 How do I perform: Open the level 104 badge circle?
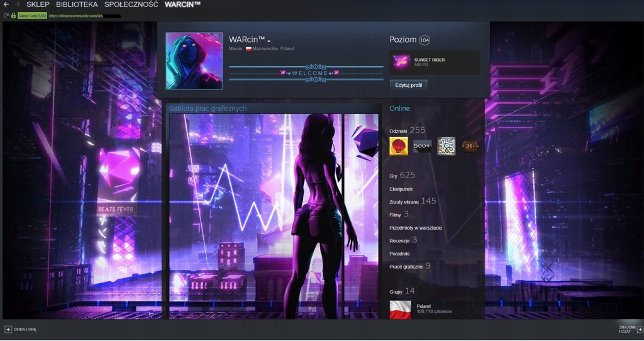click(425, 40)
